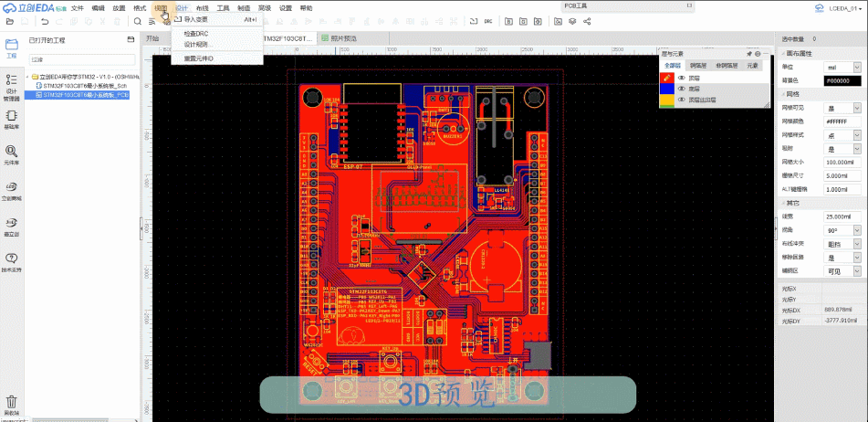Click the 技术支持 help icon
868x422 pixels.
(12, 261)
